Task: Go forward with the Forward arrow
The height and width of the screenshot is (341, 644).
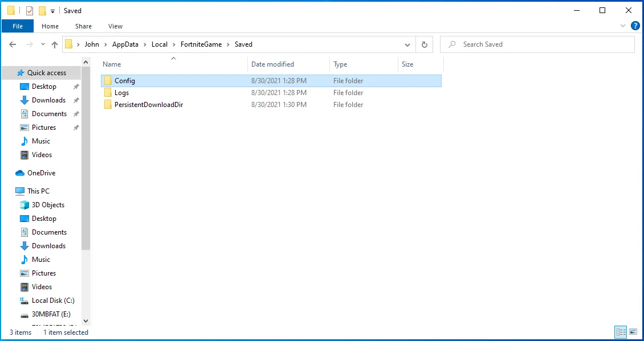Action: coord(29,44)
